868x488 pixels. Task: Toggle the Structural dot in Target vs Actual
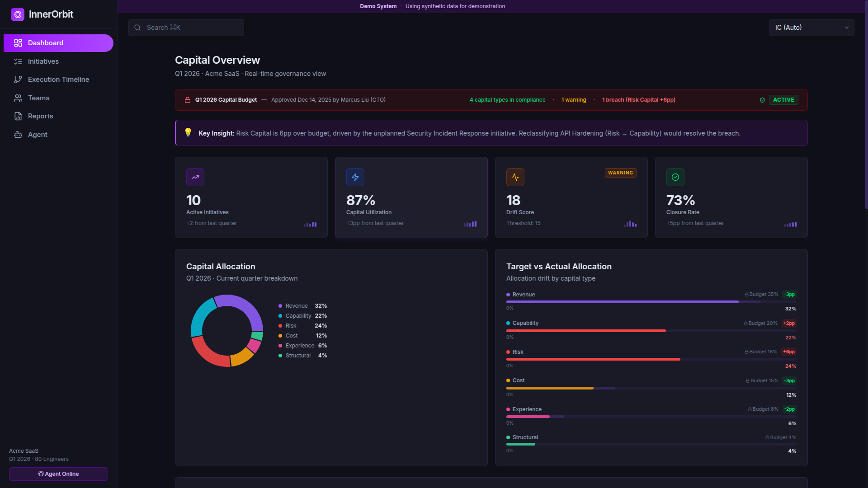pyautogui.click(x=508, y=437)
